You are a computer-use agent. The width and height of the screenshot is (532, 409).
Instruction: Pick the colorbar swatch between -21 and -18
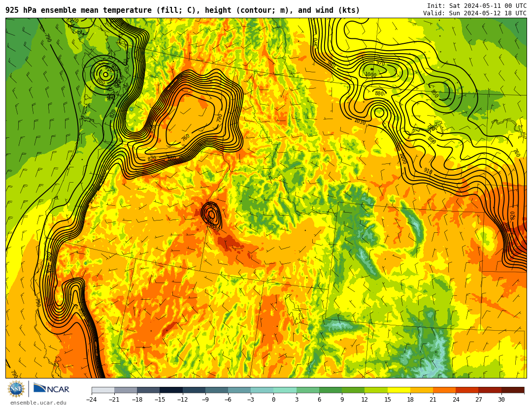tap(126, 390)
